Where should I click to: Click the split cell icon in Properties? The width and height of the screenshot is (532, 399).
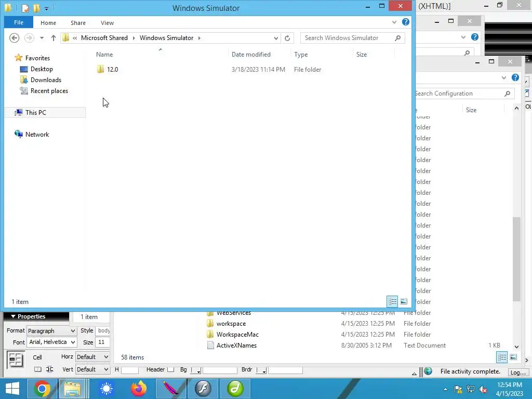(x=49, y=369)
